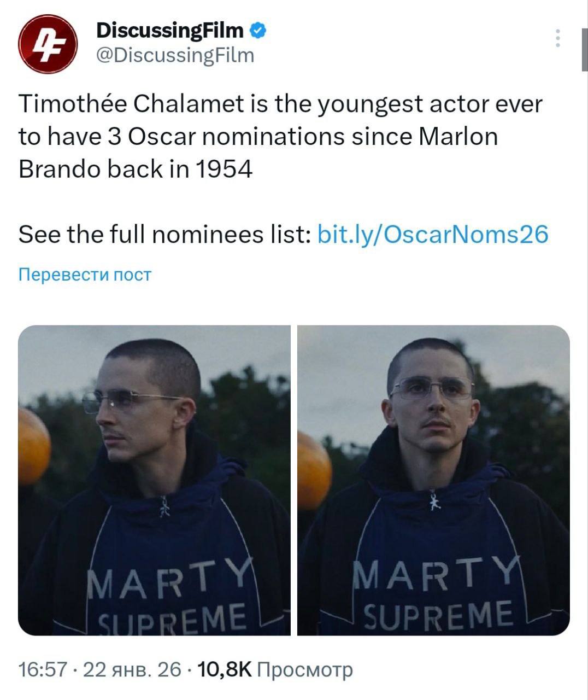Click the DiscussingFilm display name

[169, 31]
